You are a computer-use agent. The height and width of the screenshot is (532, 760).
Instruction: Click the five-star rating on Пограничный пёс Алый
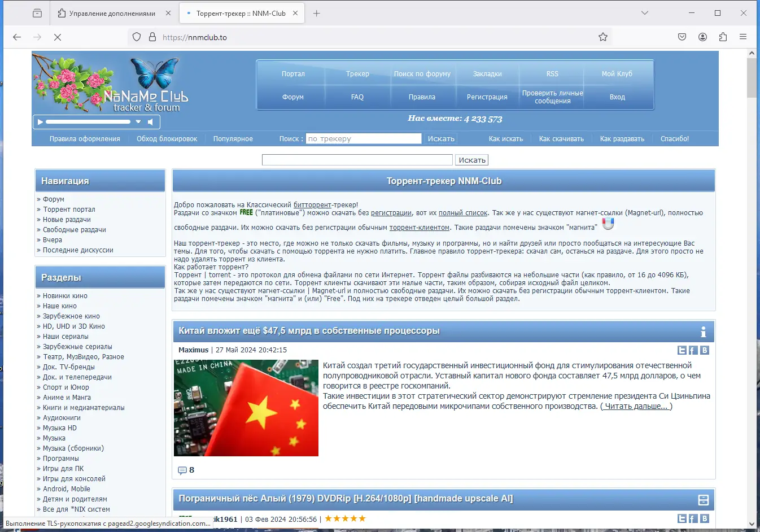click(346, 518)
